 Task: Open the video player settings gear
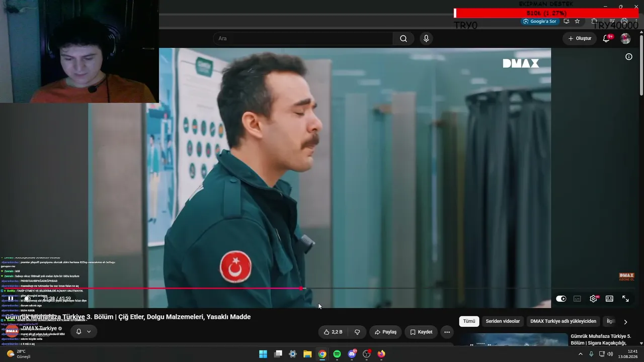pyautogui.click(x=594, y=299)
